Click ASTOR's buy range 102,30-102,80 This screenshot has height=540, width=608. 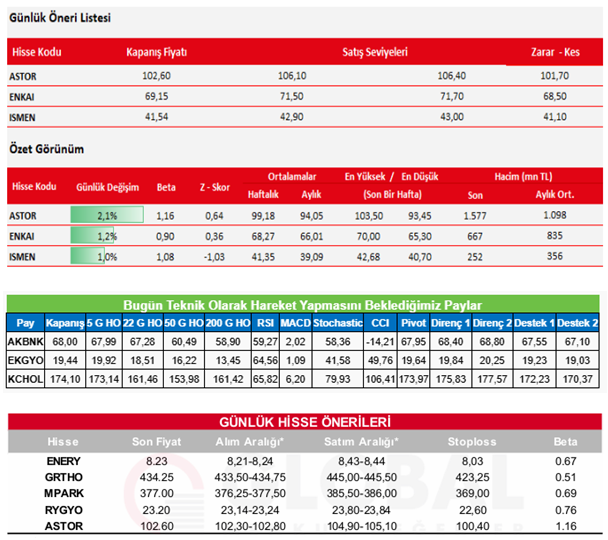click(250, 526)
